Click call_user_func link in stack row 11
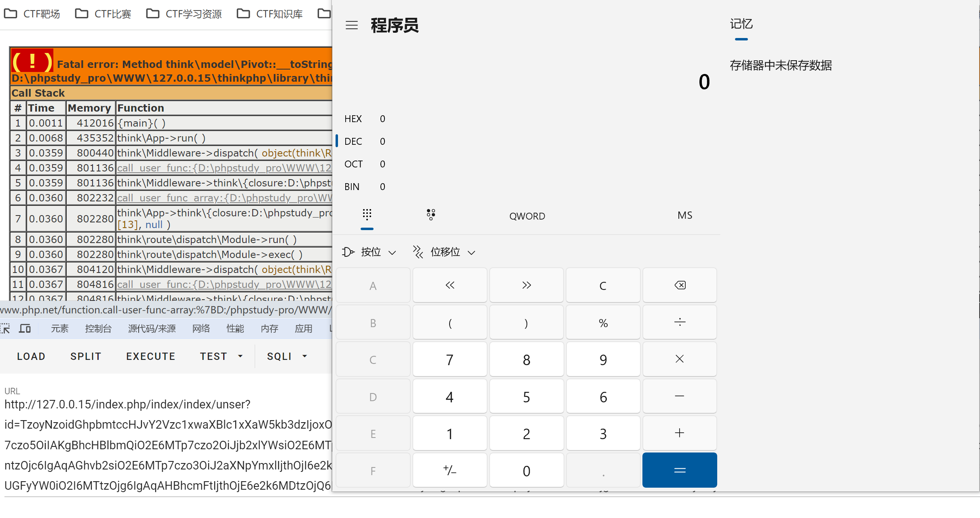The width and height of the screenshot is (980, 518). tap(224, 284)
